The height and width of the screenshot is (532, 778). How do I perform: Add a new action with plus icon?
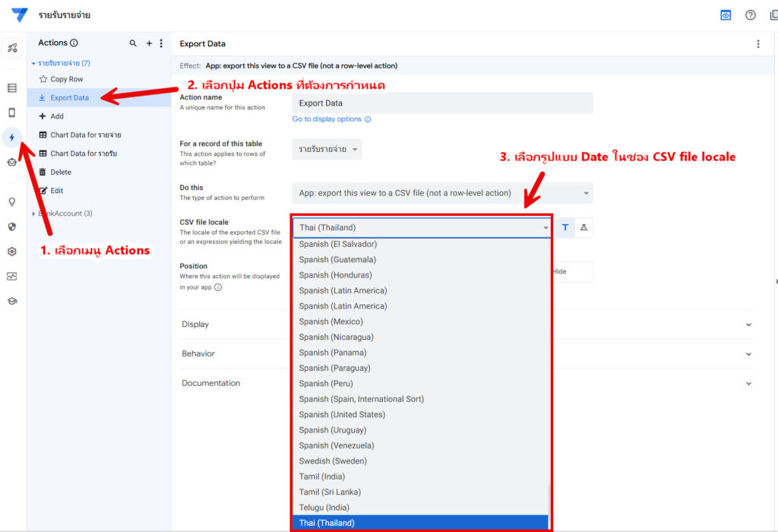point(149,43)
